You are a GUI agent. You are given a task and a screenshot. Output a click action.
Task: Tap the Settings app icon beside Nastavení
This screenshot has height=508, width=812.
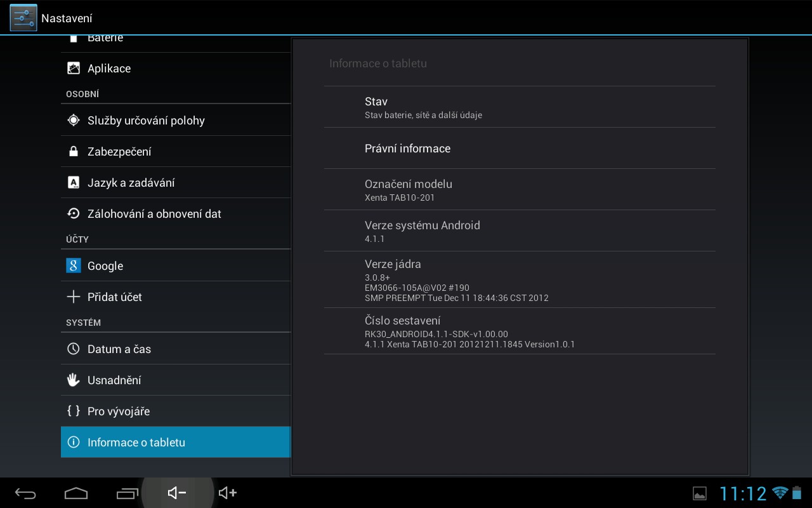[23, 18]
